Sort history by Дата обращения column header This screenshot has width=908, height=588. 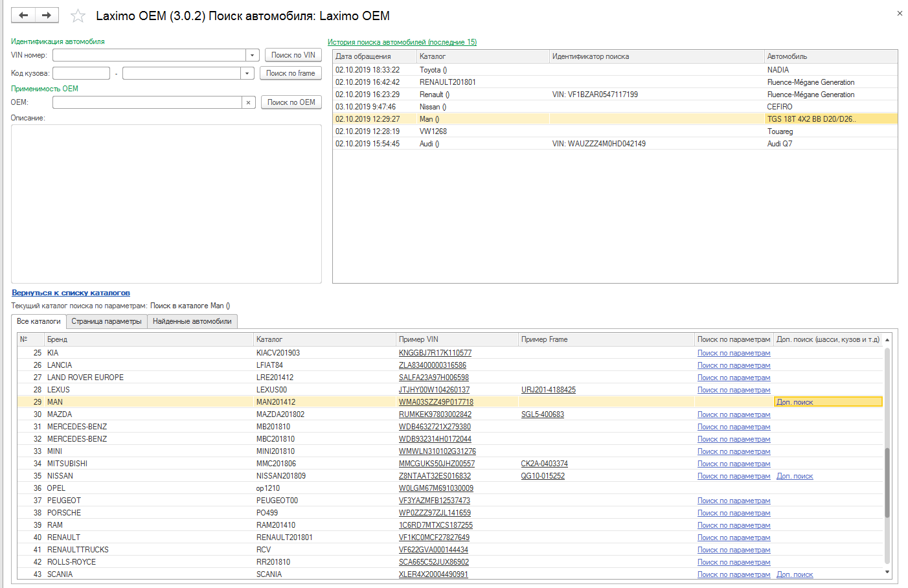[374, 56]
